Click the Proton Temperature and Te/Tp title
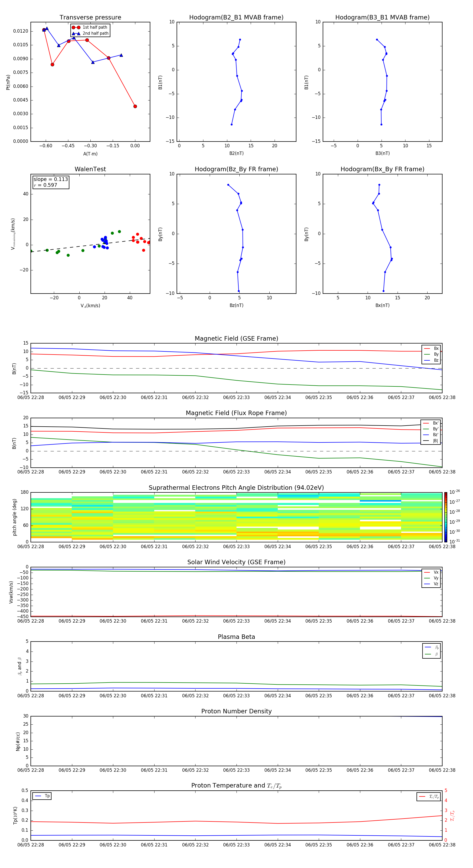Viewport: 473px width, 868px height. click(236, 785)
